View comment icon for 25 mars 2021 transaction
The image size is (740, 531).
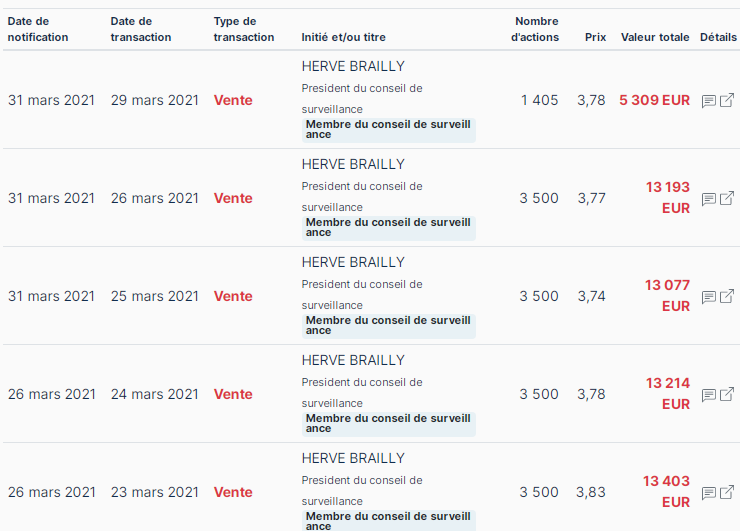tap(708, 297)
